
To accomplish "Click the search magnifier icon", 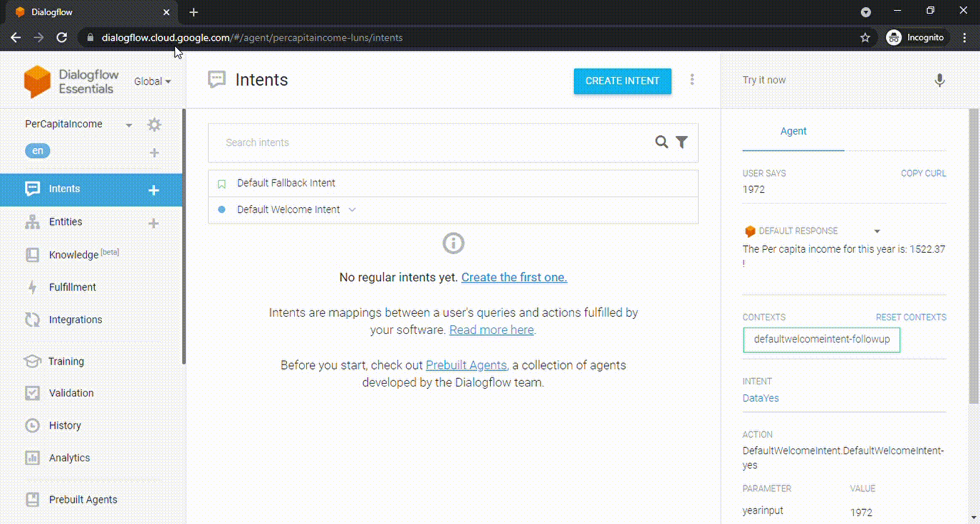I will pos(662,142).
